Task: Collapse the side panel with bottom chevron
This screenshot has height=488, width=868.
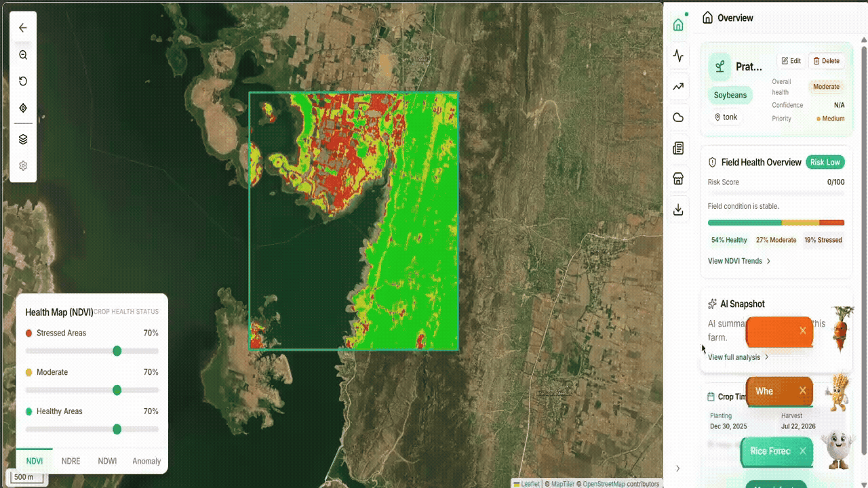Action: coord(677,468)
